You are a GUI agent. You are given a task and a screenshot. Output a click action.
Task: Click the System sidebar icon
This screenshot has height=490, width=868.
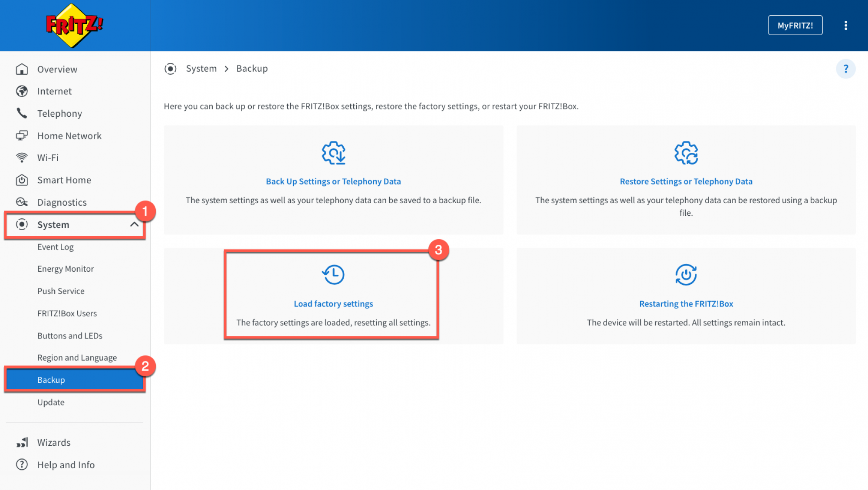coord(22,224)
